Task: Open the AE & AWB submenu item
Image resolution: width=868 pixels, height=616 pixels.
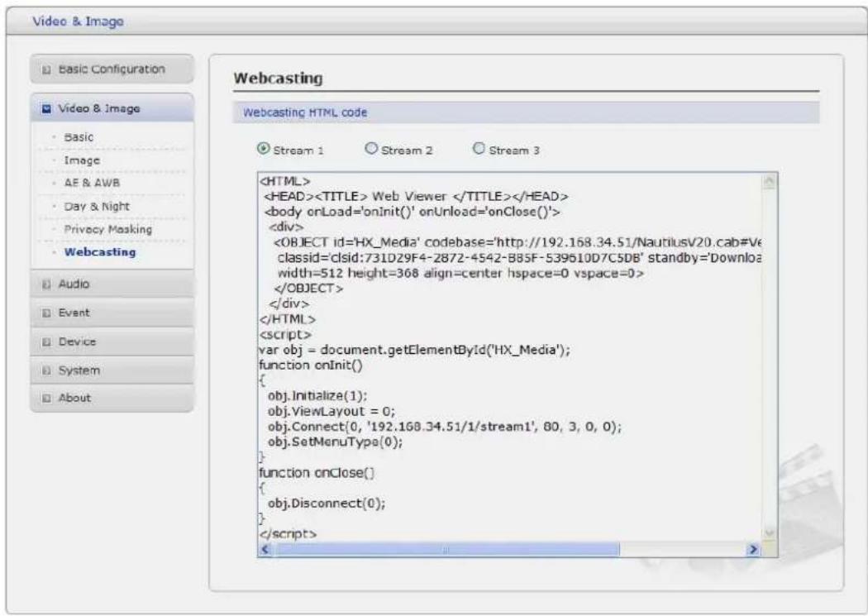Action: point(92,183)
